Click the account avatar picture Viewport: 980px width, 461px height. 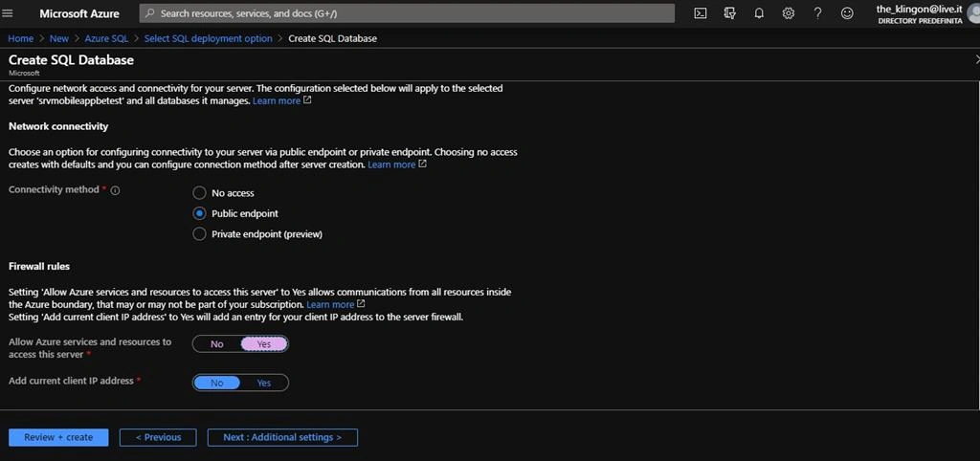(x=974, y=13)
